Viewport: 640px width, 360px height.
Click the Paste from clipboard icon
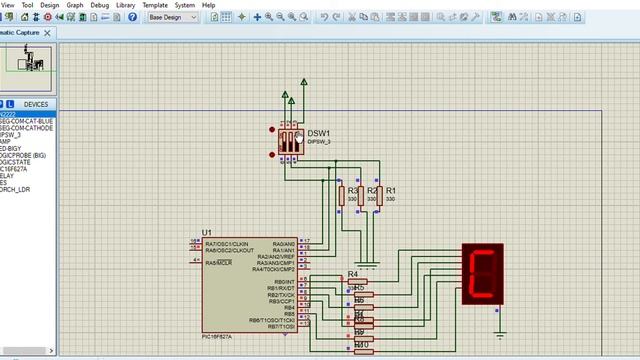click(x=375, y=17)
